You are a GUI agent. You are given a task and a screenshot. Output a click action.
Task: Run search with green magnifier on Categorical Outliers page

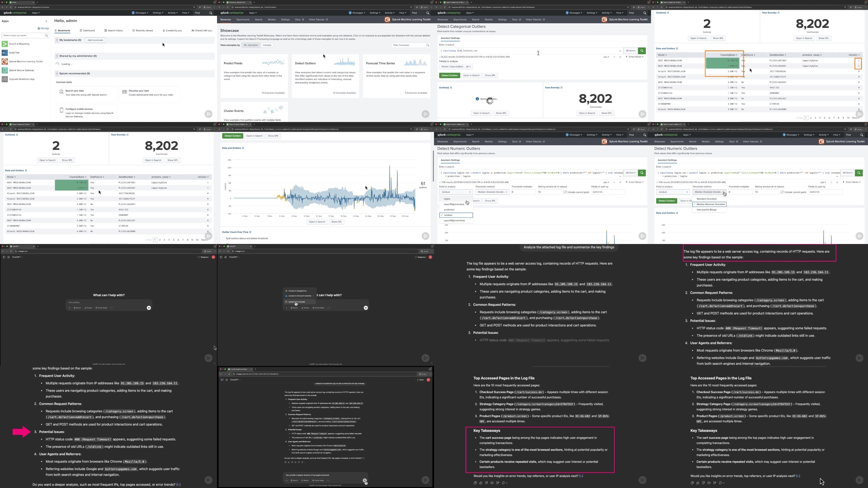click(x=642, y=51)
